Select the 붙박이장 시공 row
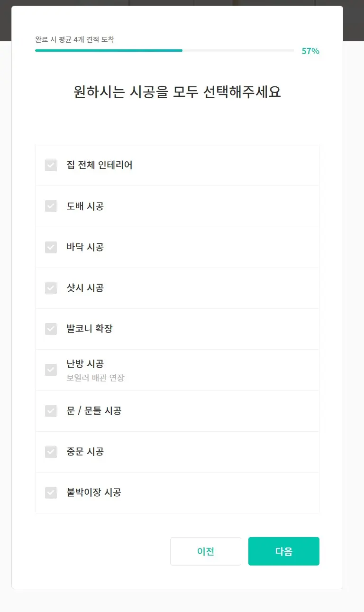The width and height of the screenshot is (364, 612). 177,492
